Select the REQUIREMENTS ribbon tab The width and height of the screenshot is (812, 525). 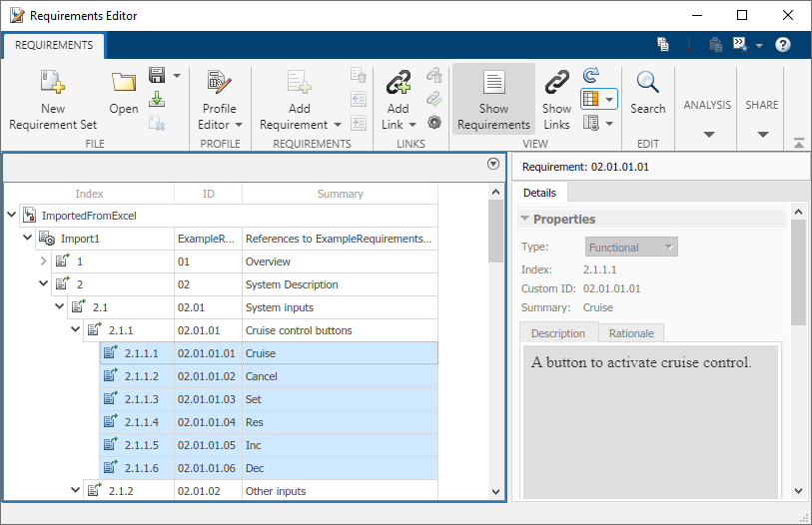tap(54, 45)
